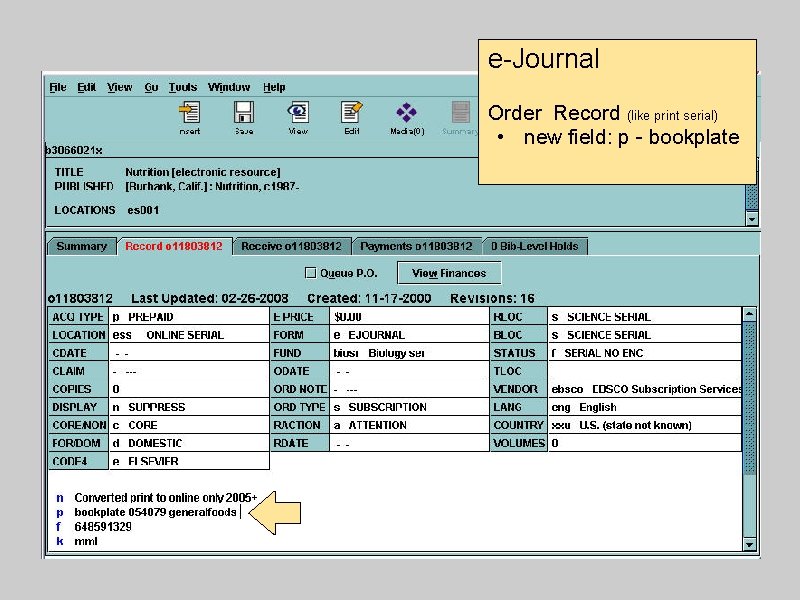Click the E PRICE field $0.00
800x600 pixels.
pyautogui.click(x=409, y=317)
